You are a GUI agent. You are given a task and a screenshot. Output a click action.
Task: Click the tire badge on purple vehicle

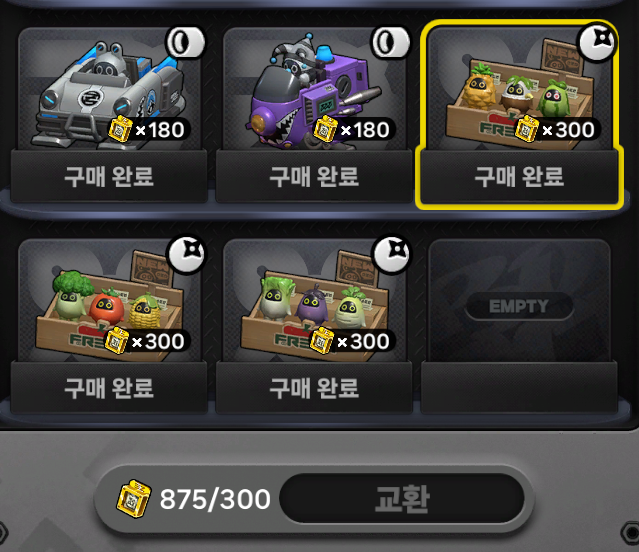390,42
